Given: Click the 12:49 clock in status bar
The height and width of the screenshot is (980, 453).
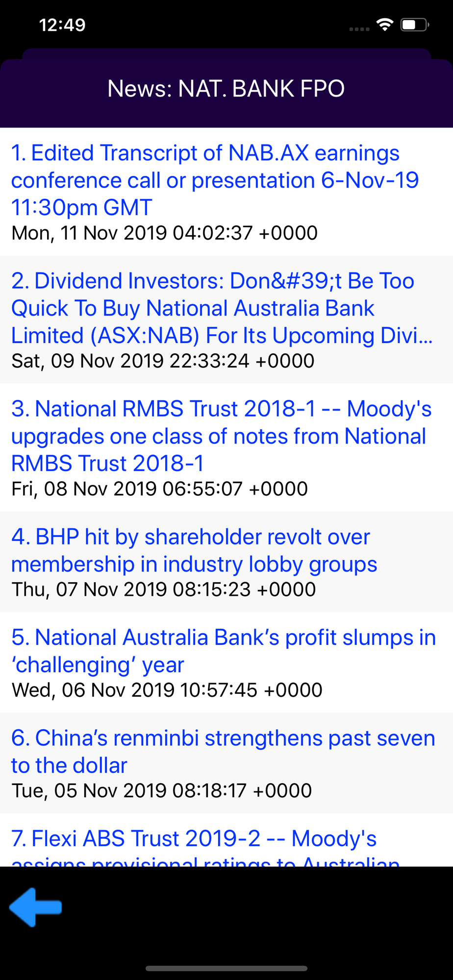Looking at the screenshot, I should pos(62,25).
